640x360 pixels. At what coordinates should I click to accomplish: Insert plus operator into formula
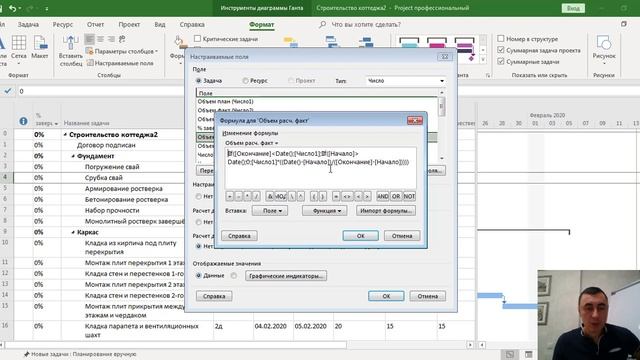[230, 196]
